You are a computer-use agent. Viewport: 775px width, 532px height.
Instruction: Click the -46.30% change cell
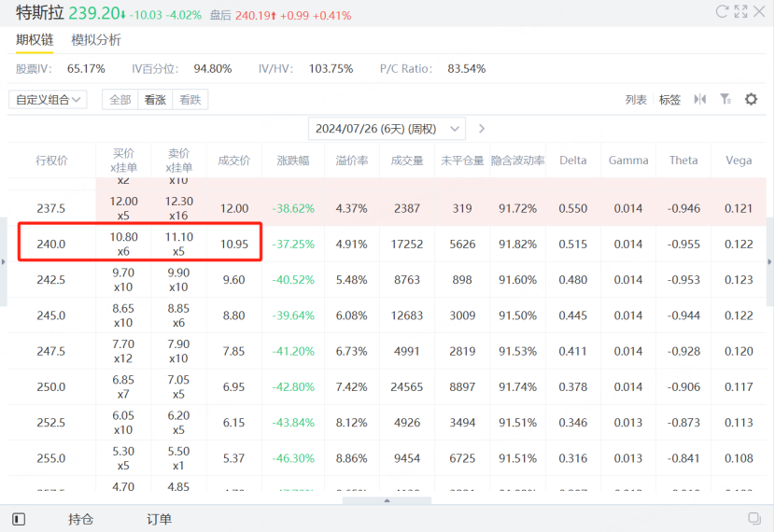293,458
